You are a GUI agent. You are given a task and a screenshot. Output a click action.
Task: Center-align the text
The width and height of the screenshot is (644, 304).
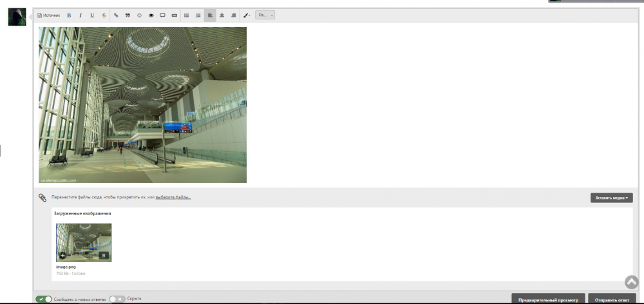click(x=222, y=15)
